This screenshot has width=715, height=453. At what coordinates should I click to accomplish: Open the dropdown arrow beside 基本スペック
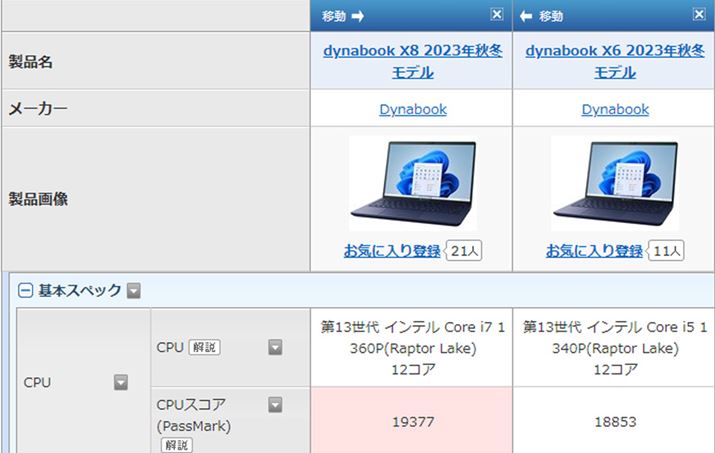[x=133, y=291]
